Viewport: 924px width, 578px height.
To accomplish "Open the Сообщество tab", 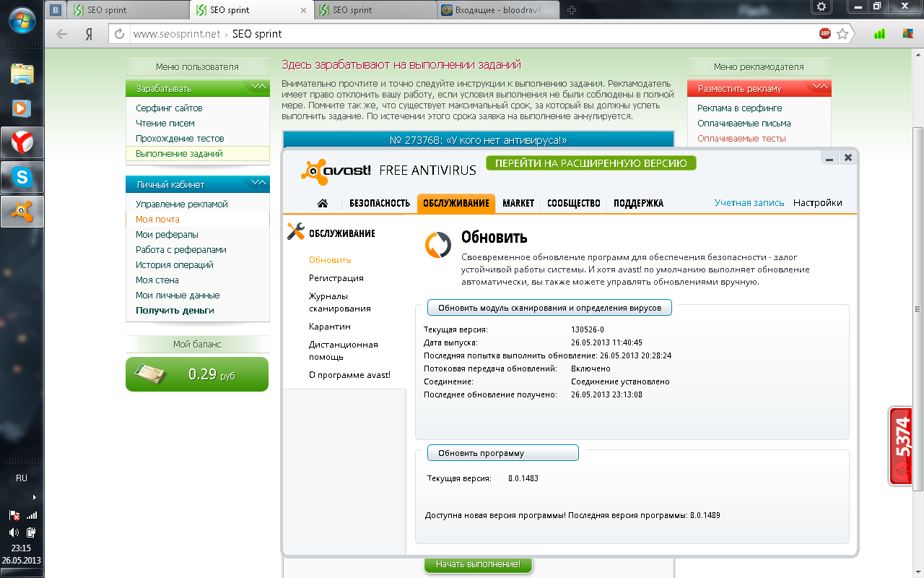I will (574, 203).
